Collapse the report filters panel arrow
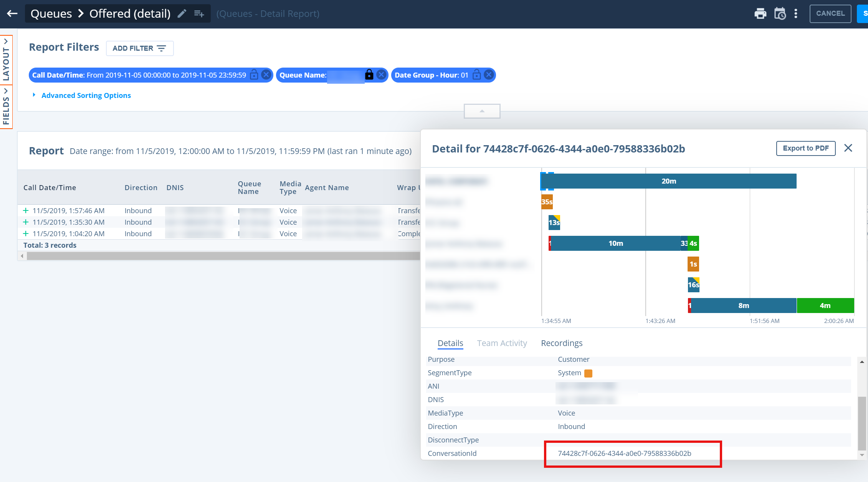 (x=482, y=111)
